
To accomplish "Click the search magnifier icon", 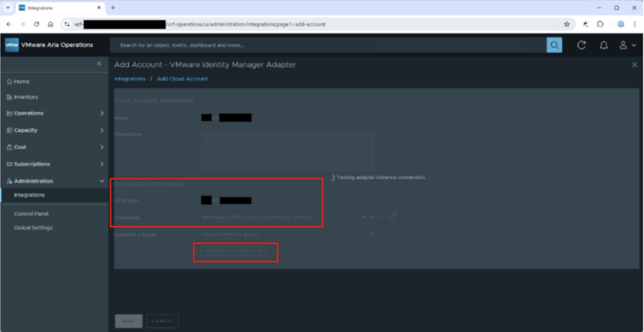I will point(554,45).
